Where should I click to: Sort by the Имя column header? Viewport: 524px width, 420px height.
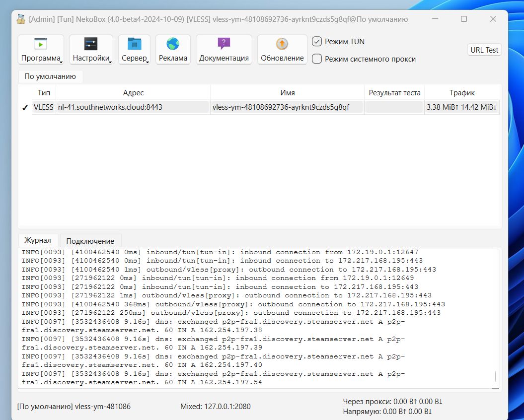(288, 92)
